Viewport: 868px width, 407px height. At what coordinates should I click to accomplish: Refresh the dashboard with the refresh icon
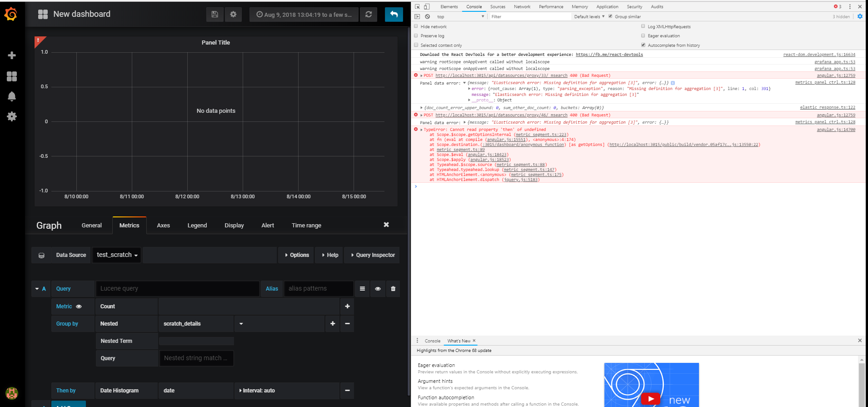coord(369,15)
